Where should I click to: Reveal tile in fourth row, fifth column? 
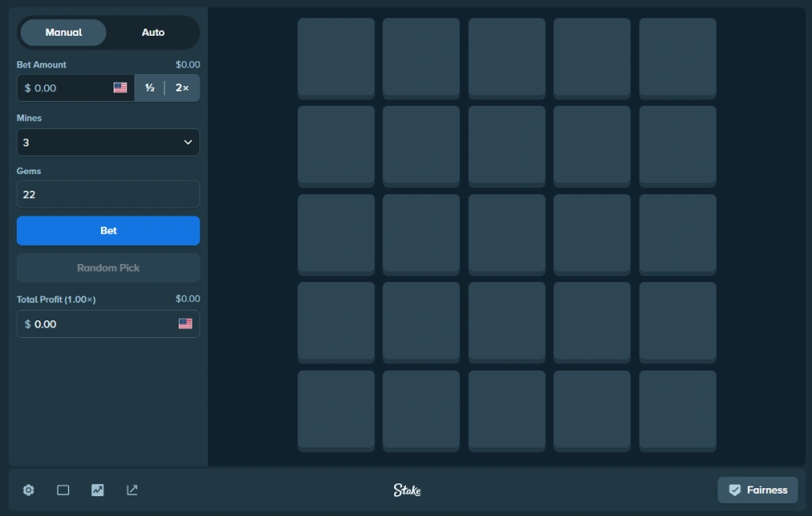[678, 323]
